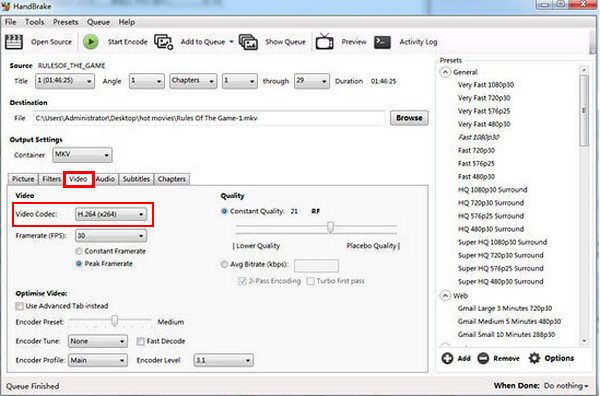Click the Open Source clapperboard icon
Image resolution: width=600 pixels, height=396 pixels.
point(14,42)
